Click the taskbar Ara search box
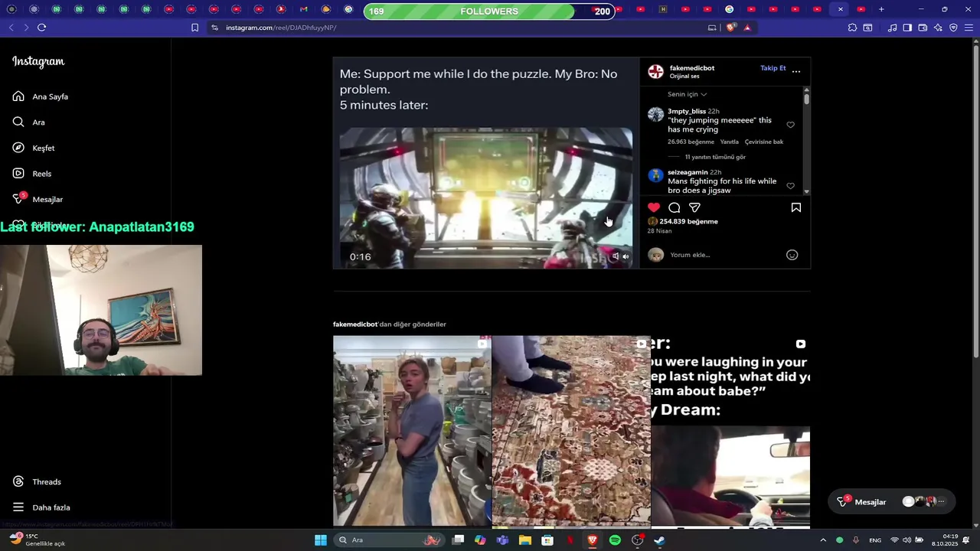 pyautogui.click(x=390, y=540)
